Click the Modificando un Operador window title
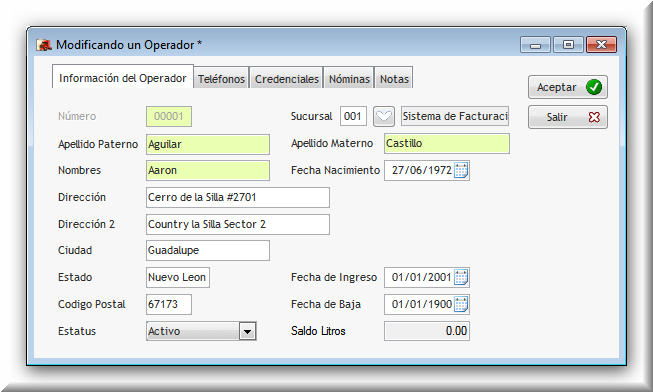 pyautogui.click(x=129, y=45)
